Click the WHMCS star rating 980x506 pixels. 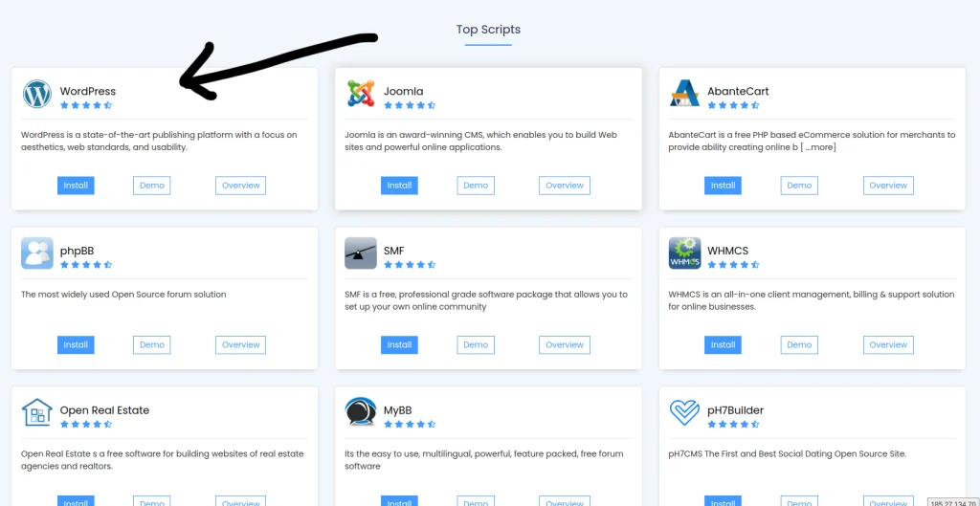tap(734, 265)
